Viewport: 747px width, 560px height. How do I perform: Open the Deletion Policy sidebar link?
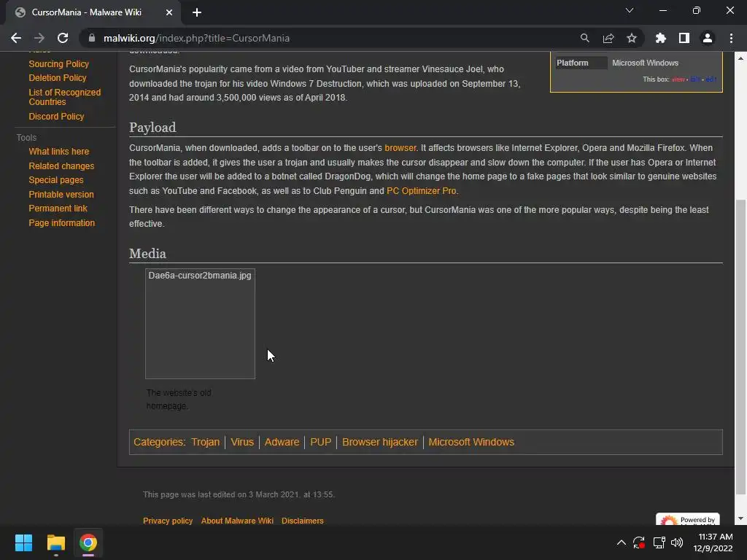coord(57,77)
